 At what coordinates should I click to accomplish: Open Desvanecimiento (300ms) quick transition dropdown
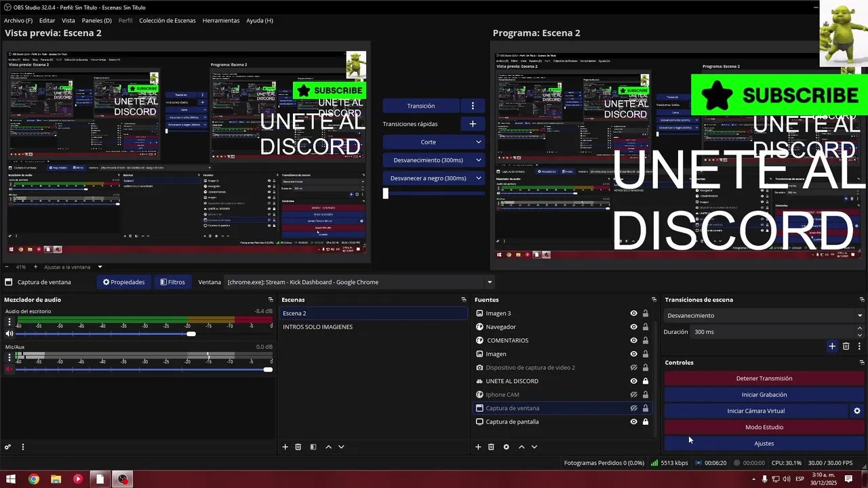point(478,160)
